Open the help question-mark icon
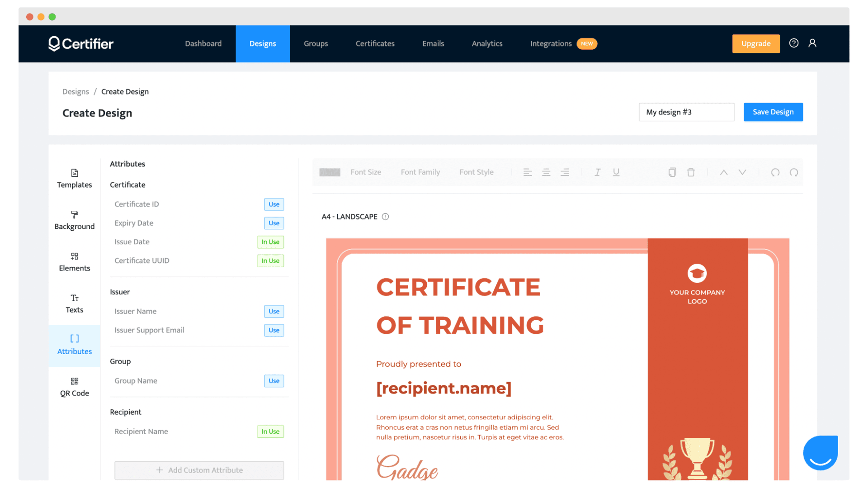Screen dimensions: 868x488 (x=793, y=43)
